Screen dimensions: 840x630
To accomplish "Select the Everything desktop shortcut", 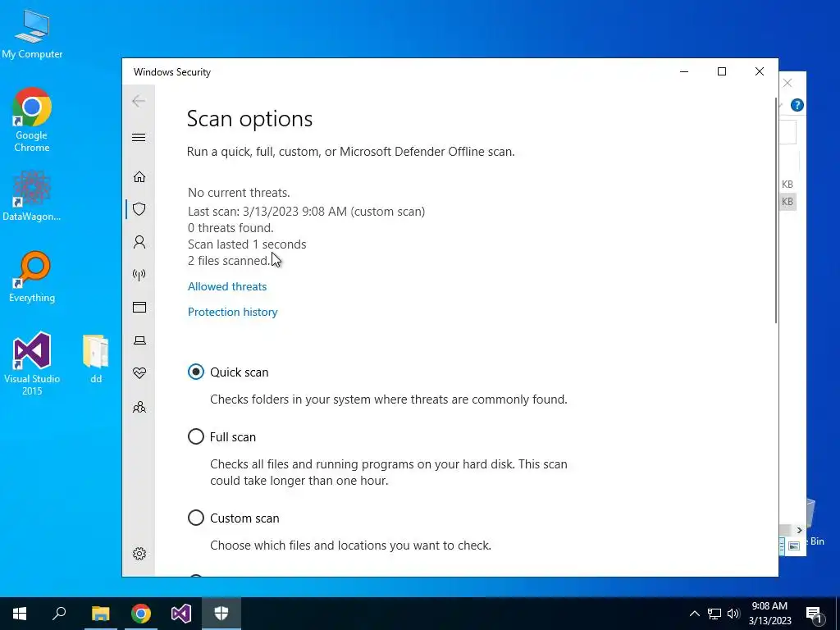I will click(32, 277).
